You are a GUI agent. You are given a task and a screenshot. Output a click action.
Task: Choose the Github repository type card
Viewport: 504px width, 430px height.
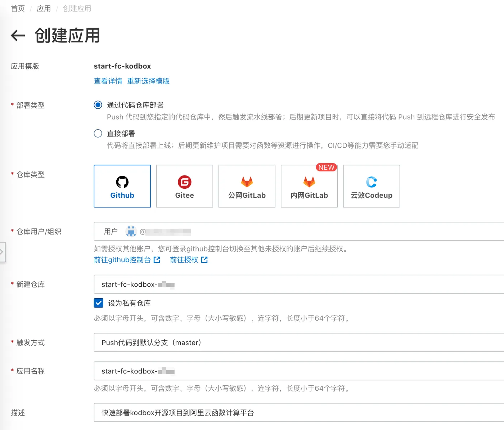[122, 186]
